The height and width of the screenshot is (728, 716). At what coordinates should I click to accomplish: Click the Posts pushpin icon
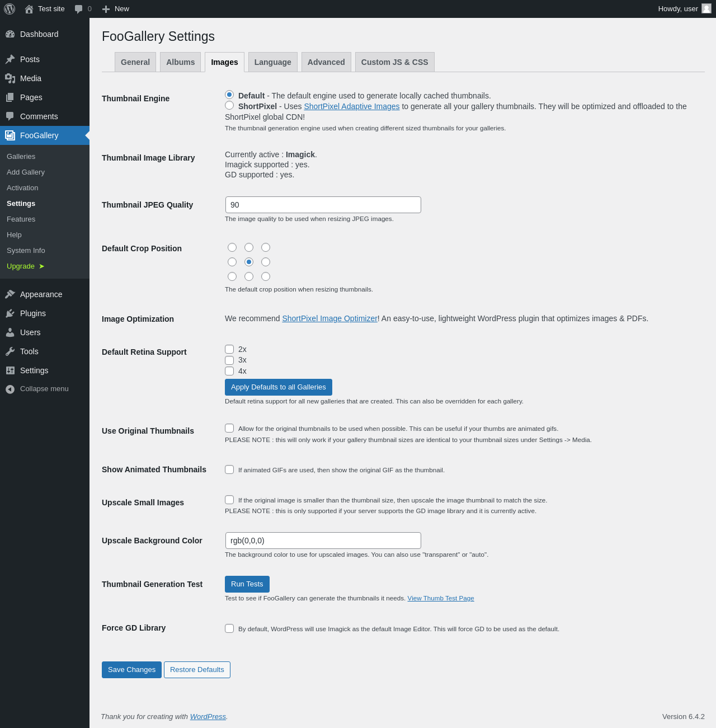click(x=10, y=59)
